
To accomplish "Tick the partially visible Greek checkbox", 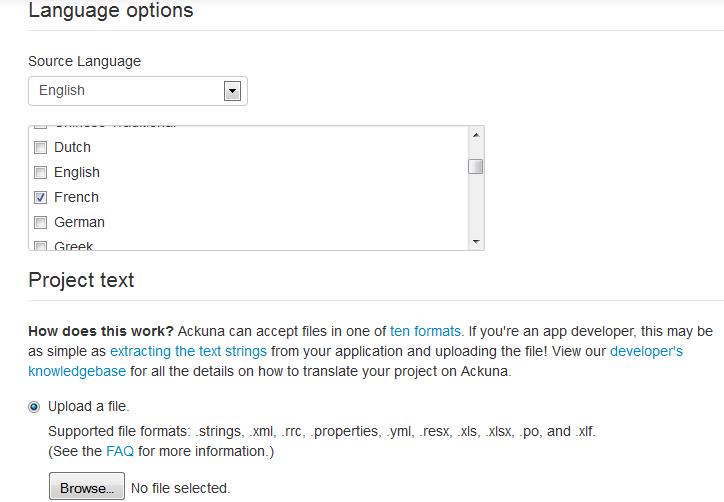I will click(x=41, y=246).
